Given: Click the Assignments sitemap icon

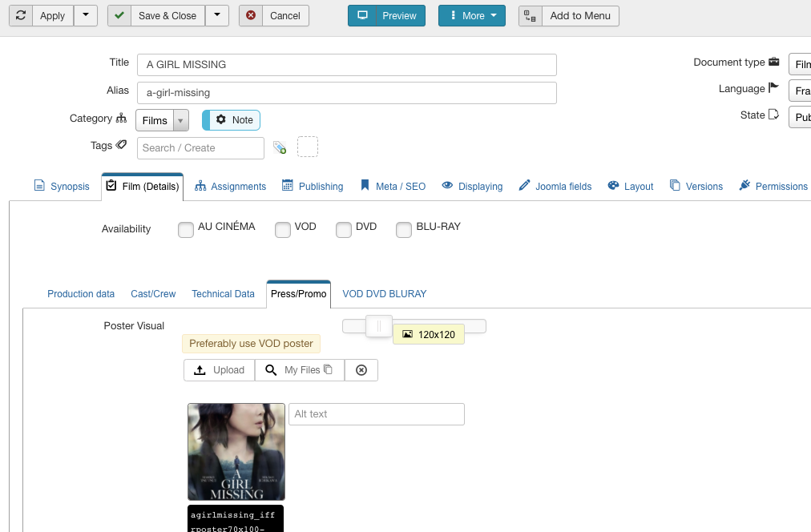Looking at the screenshot, I should (x=200, y=186).
